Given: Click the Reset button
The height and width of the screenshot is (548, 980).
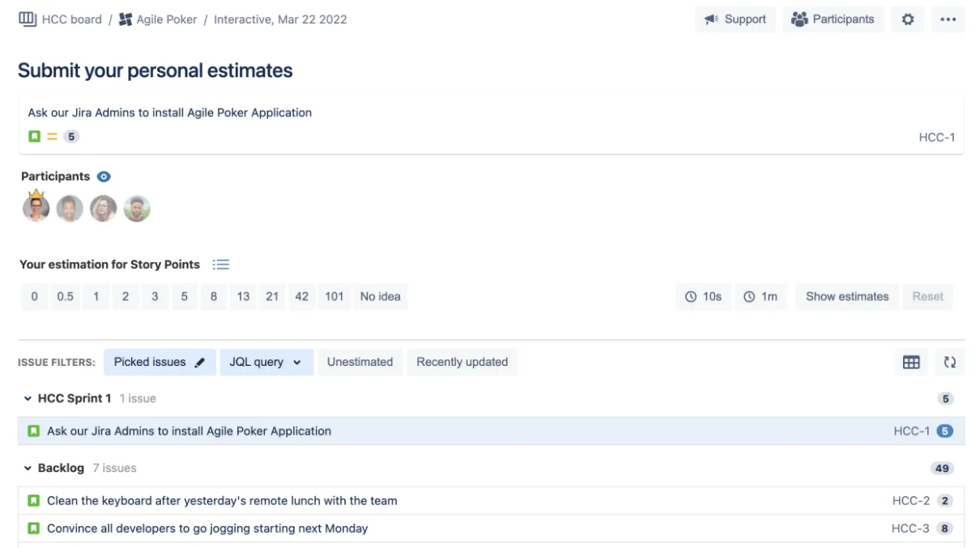Looking at the screenshot, I should 928,296.
